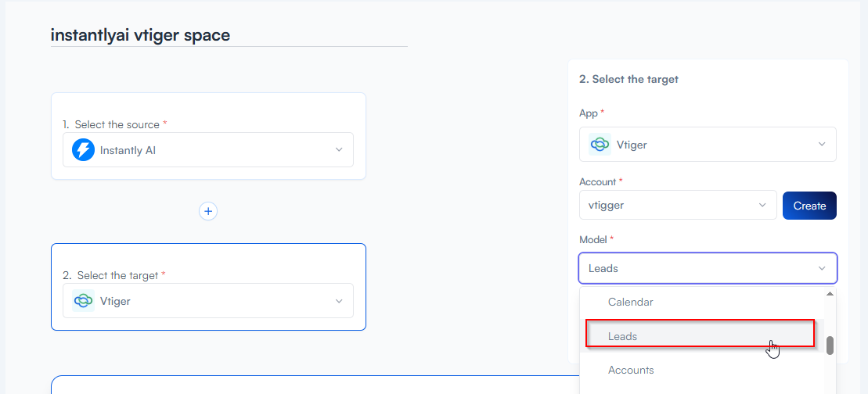Expand the source Instantly AI dropdown chevron
The image size is (868, 394).
[x=339, y=150]
